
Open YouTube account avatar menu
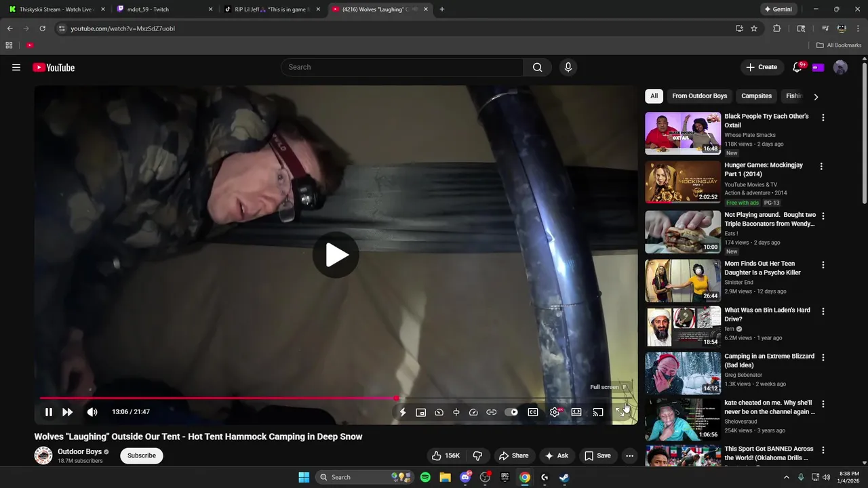tap(840, 67)
